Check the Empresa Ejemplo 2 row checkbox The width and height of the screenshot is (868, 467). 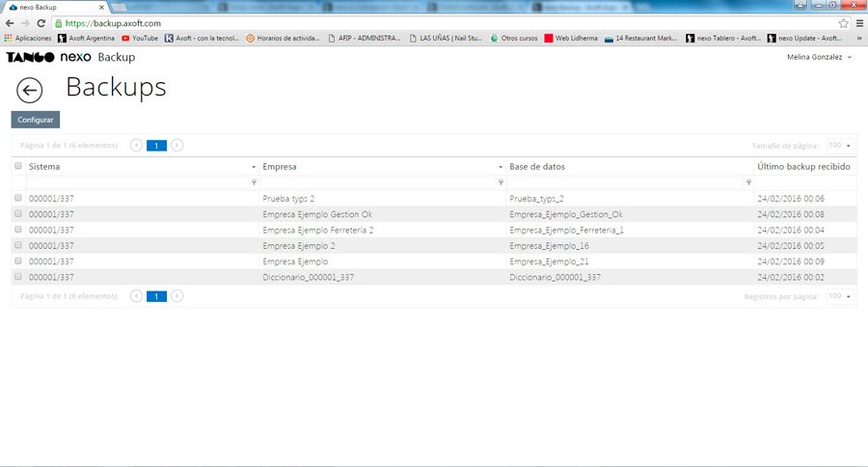click(x=18, y=245)
